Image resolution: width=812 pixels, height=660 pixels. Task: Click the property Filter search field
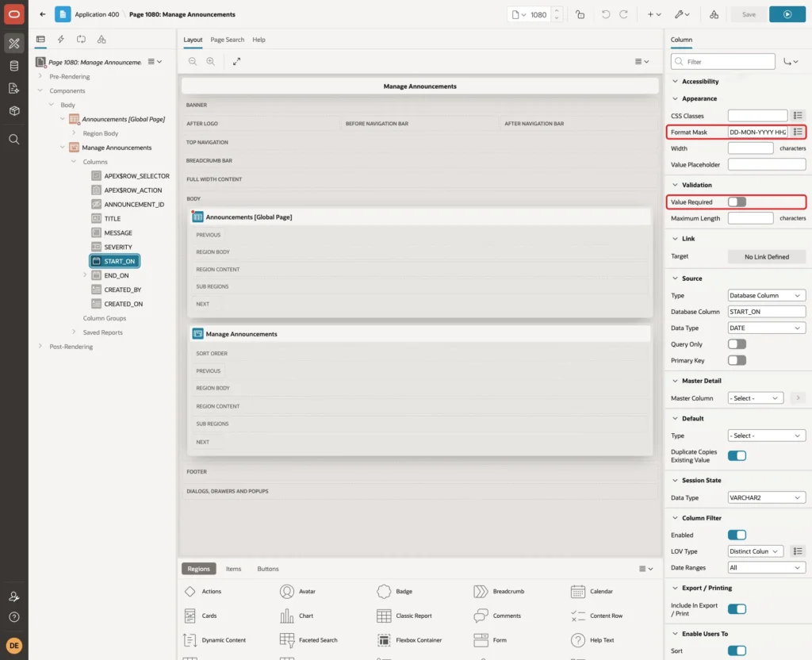(x=723, y=62)
